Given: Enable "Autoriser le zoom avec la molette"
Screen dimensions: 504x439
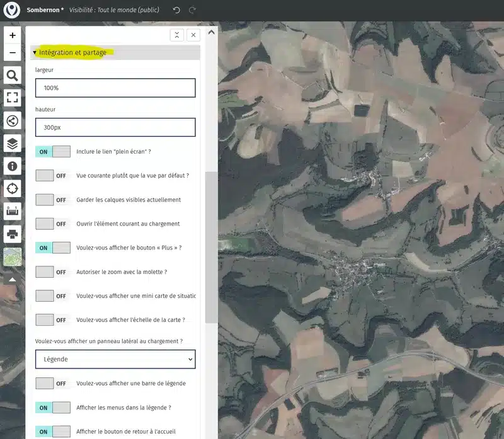Looking at the screenshot, I should [53, 272].
